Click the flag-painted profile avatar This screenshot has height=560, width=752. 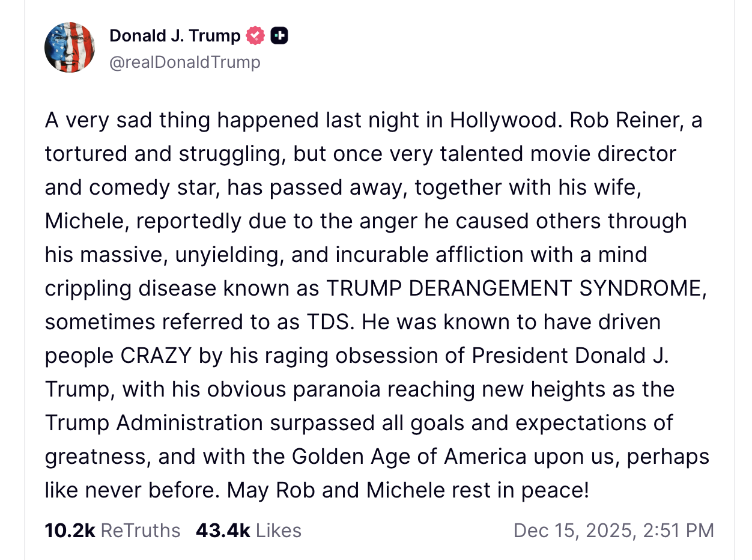[x=69, y=47]
